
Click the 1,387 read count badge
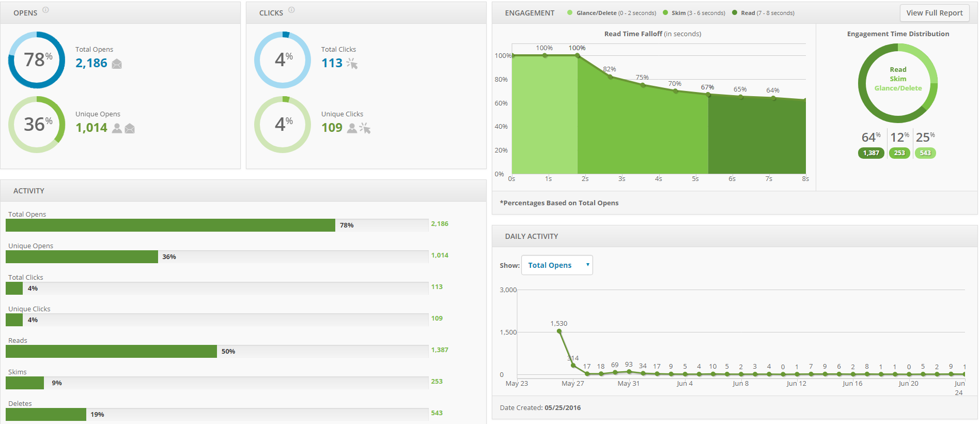click(871, 153)
